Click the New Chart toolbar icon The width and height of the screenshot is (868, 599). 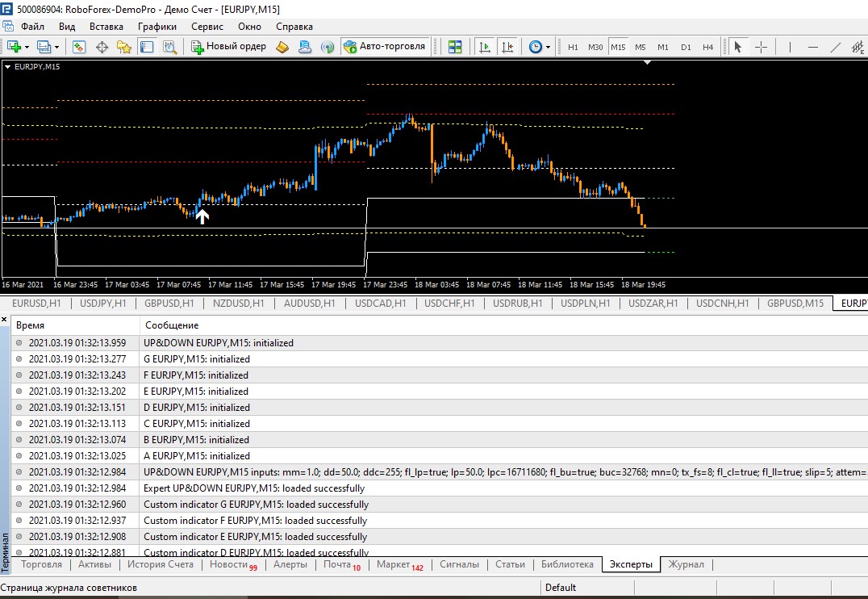[14, 47]
